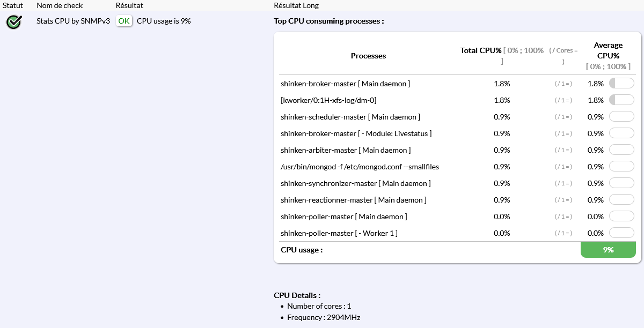Click the usage gauge for shinken-synchronizer-master
Screen dimensions: 644x328
pyautogui.click(x=621, y=183)
